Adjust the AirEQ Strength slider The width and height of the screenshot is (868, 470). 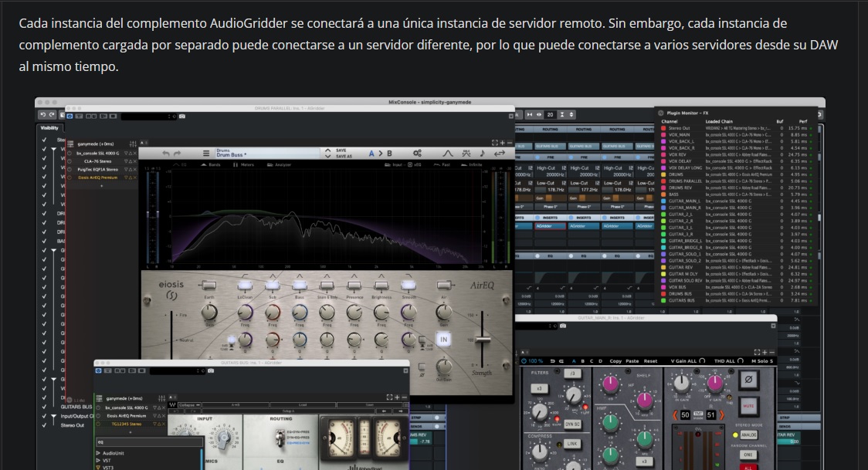[482, 340]
